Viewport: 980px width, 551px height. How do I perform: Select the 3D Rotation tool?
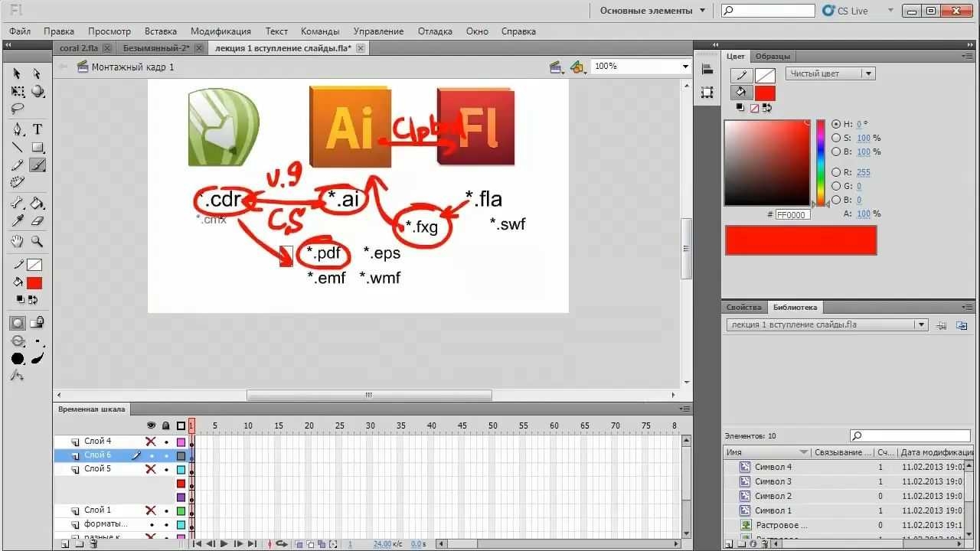click(x=37, y=91)
